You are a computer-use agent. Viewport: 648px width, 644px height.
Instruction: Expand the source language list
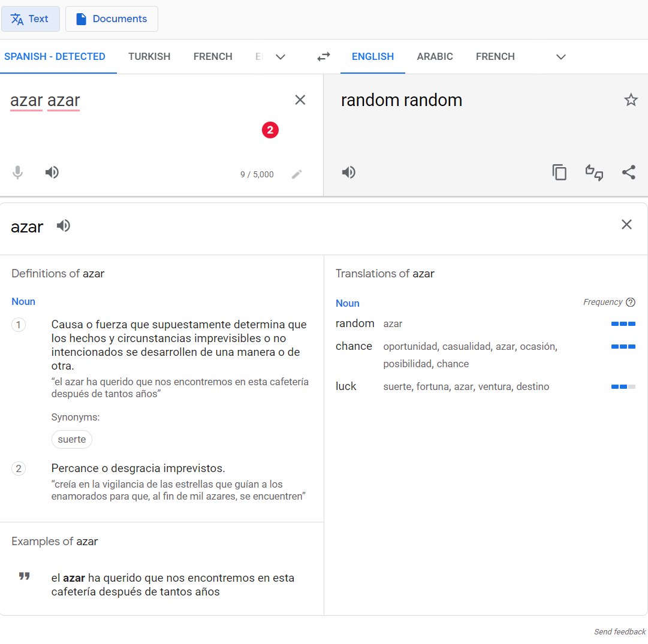coord(280,57)
